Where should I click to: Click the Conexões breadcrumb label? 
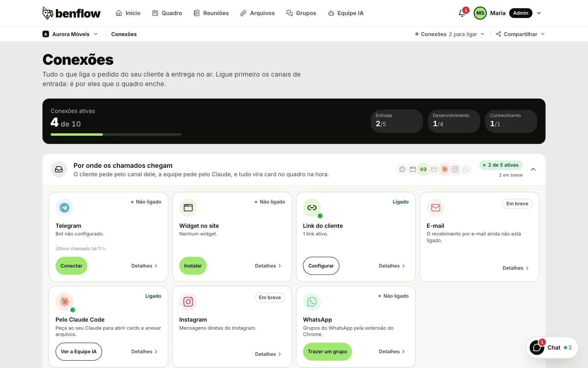[x=124, y=34]
